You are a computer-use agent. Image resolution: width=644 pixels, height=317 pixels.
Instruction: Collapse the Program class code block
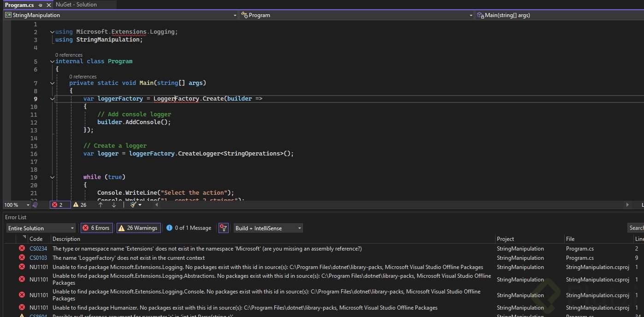pos(52,61)
